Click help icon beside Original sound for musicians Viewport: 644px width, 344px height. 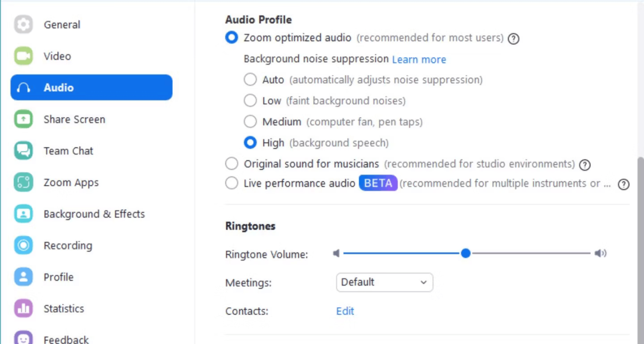(585, 165)
